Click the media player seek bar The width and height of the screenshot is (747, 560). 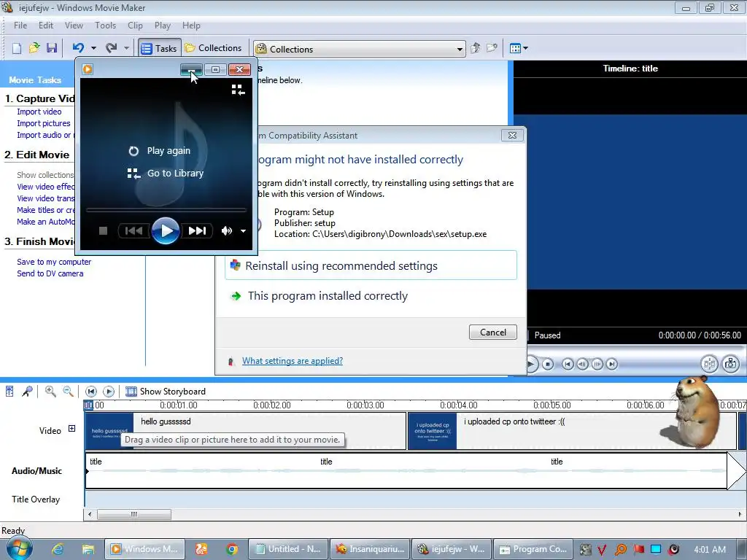166,209
